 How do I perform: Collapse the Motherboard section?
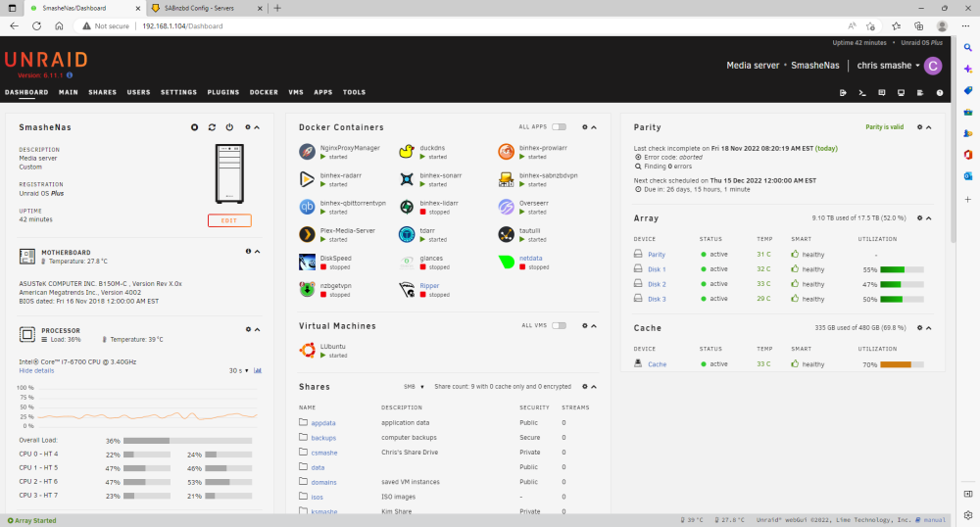[x=258, y=252]
